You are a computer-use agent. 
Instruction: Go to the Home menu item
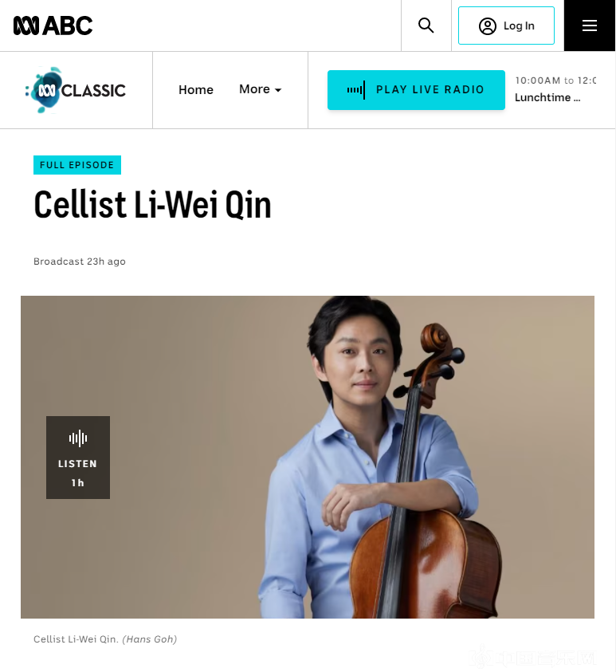click(196, 89)
